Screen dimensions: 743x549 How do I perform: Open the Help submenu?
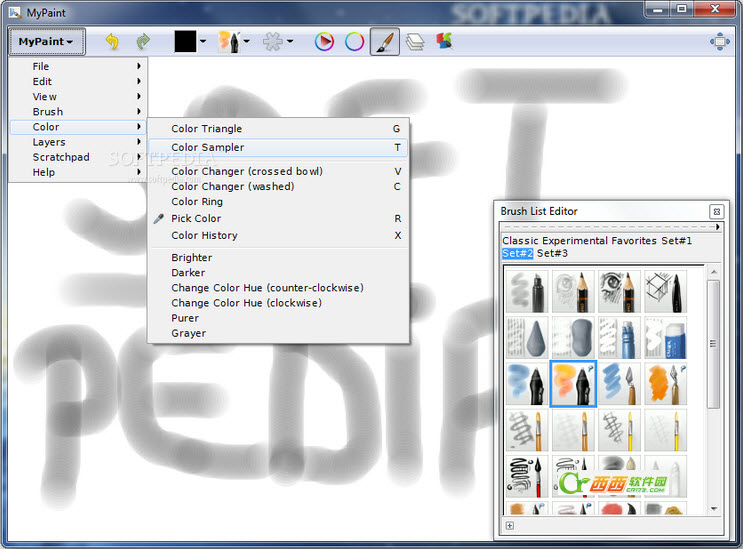tap(78, 172)
